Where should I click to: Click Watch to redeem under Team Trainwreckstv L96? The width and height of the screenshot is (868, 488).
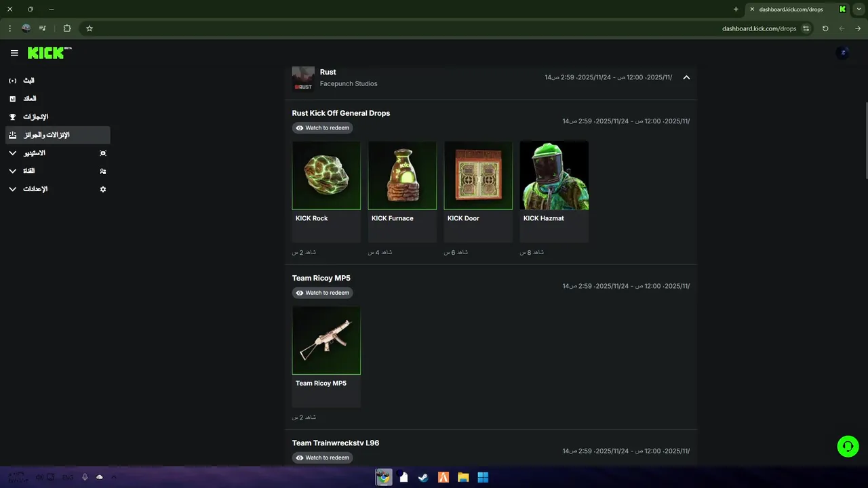coord(323,457)
